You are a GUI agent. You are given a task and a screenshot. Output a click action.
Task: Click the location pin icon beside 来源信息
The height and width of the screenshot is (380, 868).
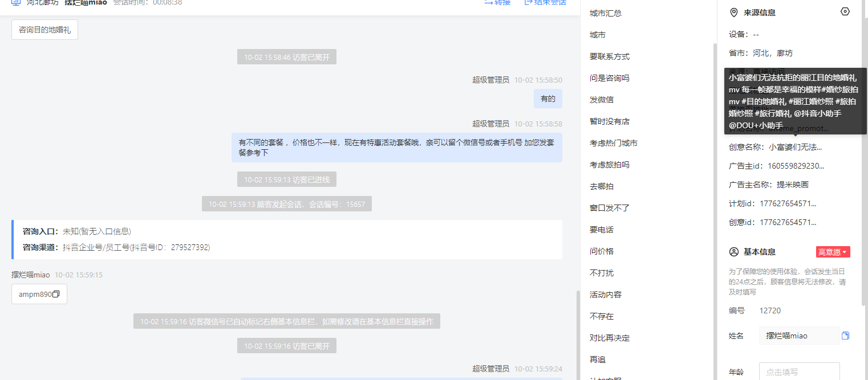(x=734, y=13)
